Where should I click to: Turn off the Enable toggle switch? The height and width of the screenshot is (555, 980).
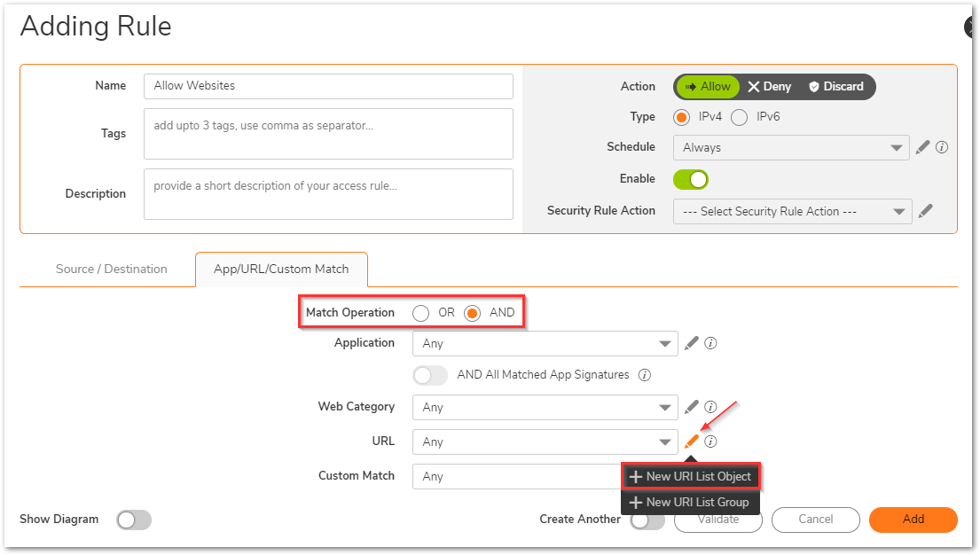pyautogui.click(x=691, y=179)
